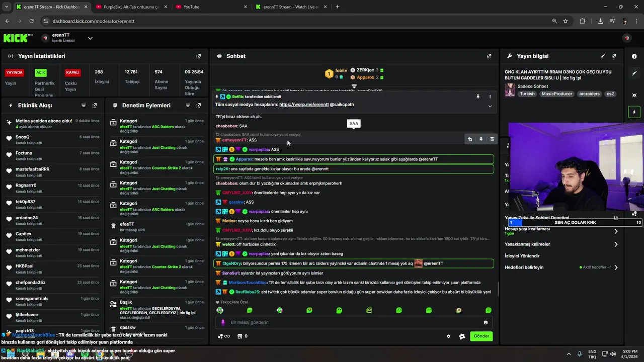Reload the dashboard page
Viewport: 644px width, 362px height.
tap(31, 21)
